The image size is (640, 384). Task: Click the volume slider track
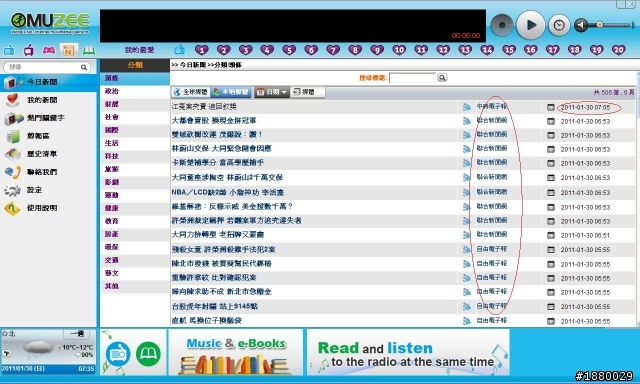(x=612, y=25)
